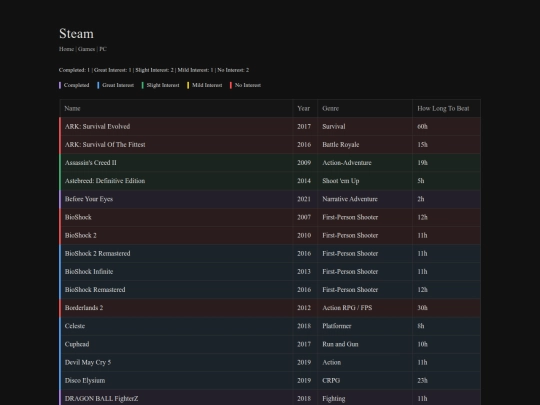
Task: Open the Home breadcrumb link
Action: (66, 49)
